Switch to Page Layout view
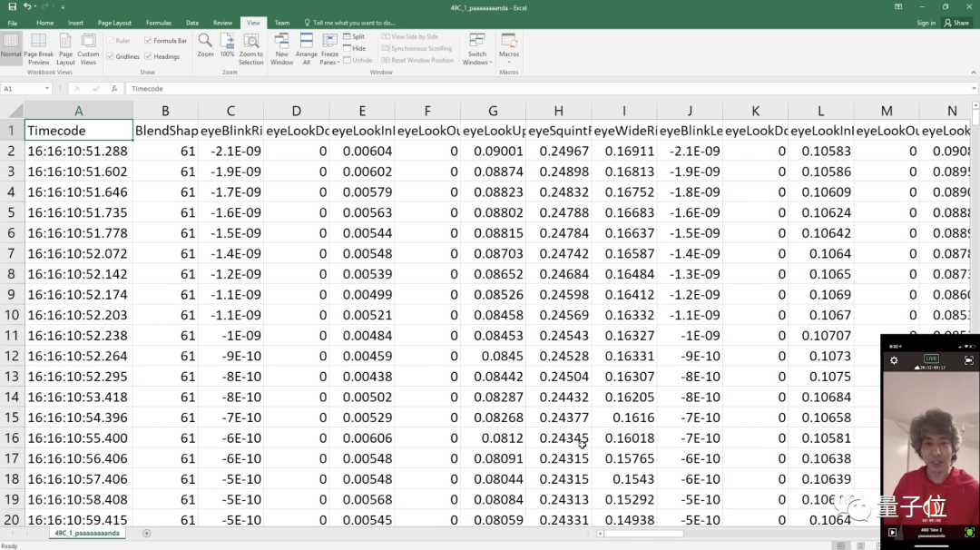Image resolution: width=980 pixels, height=550 pixels. 65,49
